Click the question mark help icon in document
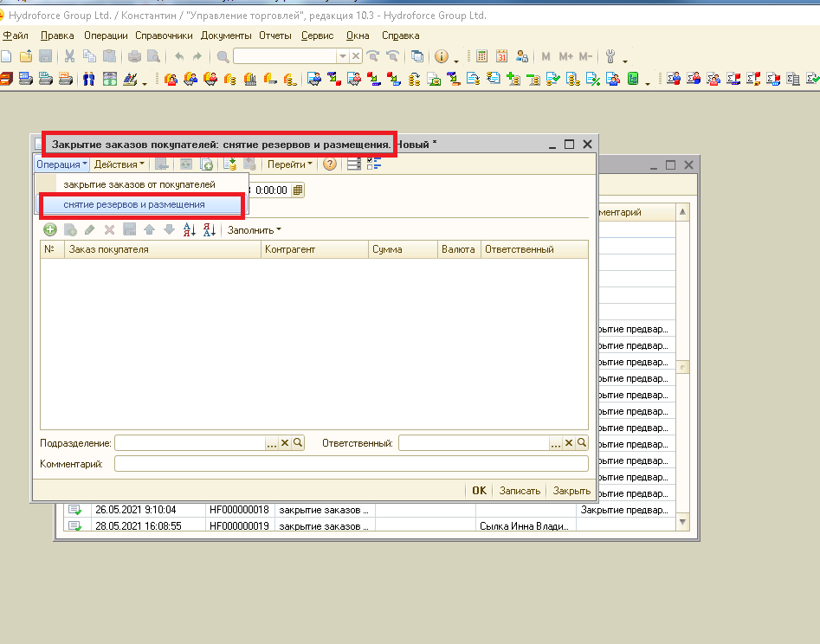820x644 pixels. [329, 164]
